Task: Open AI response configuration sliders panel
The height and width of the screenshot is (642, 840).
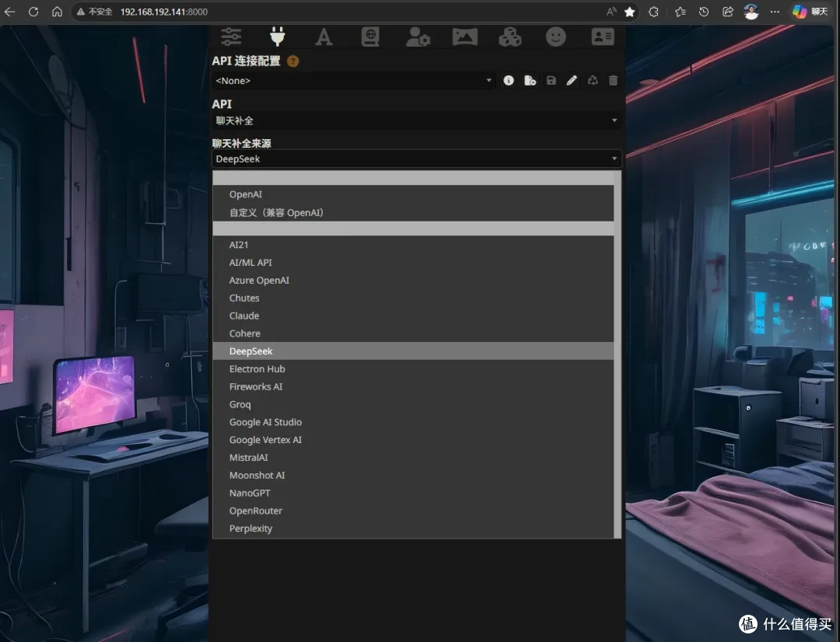Action: point(231,37)
